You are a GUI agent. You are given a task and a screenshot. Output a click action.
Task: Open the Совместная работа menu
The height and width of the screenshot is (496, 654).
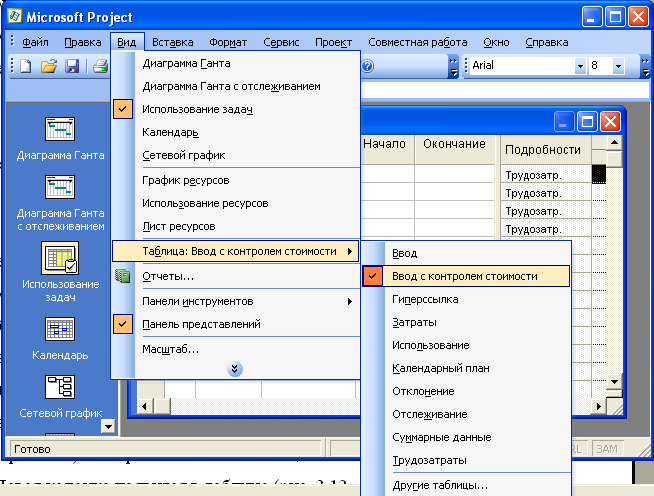(418, 43)
